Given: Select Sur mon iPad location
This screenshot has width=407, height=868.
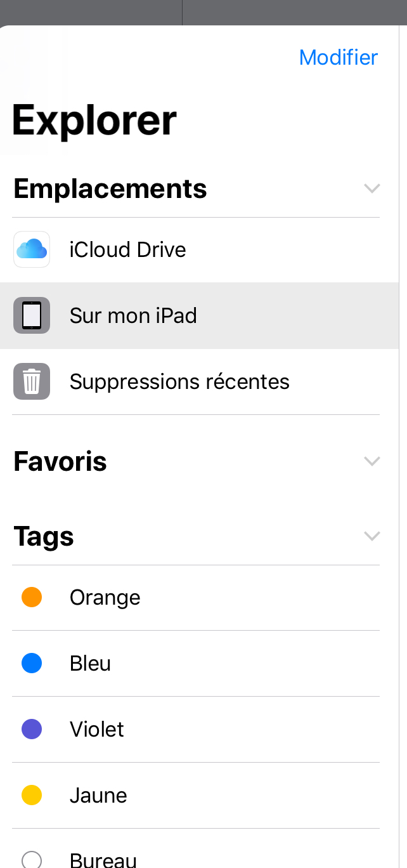Looking at the screenshot, I should coord(133,315).
